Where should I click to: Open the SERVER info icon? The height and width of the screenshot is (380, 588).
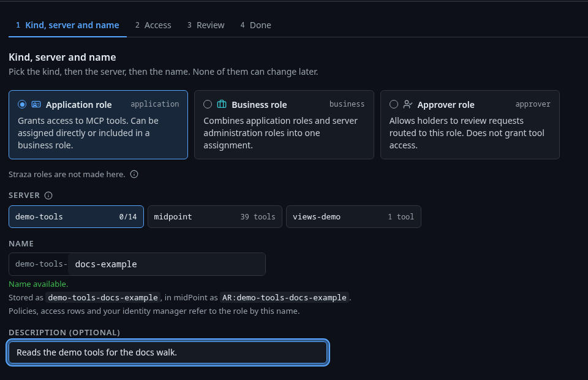coord(48,196)
